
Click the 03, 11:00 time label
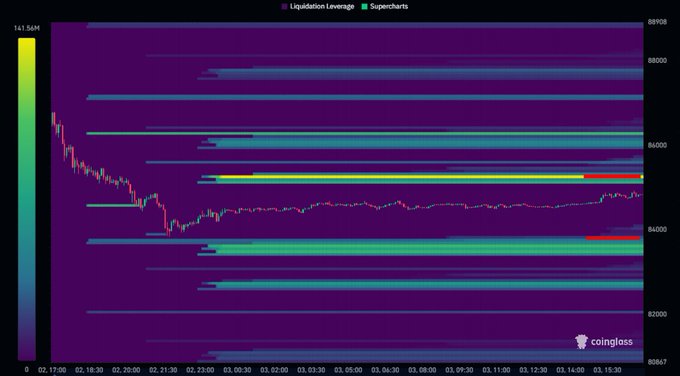[x=497, y=370]
